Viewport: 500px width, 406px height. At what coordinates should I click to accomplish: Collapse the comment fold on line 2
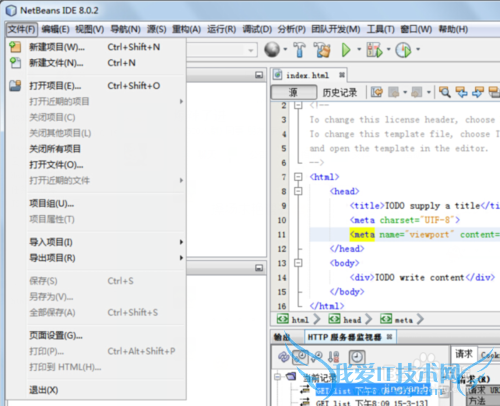298,105
